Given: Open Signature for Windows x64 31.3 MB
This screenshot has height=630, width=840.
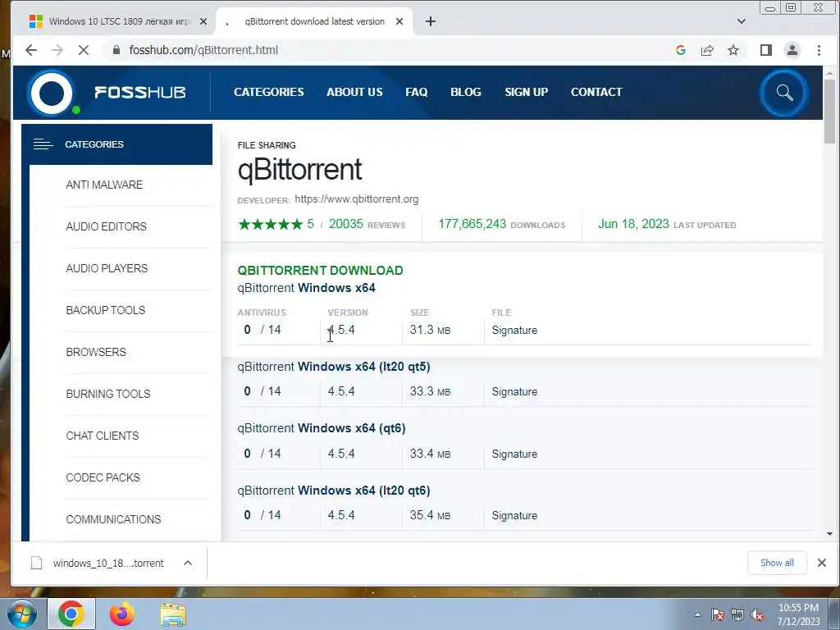Looking at the screenshot, I should point(514,330).
